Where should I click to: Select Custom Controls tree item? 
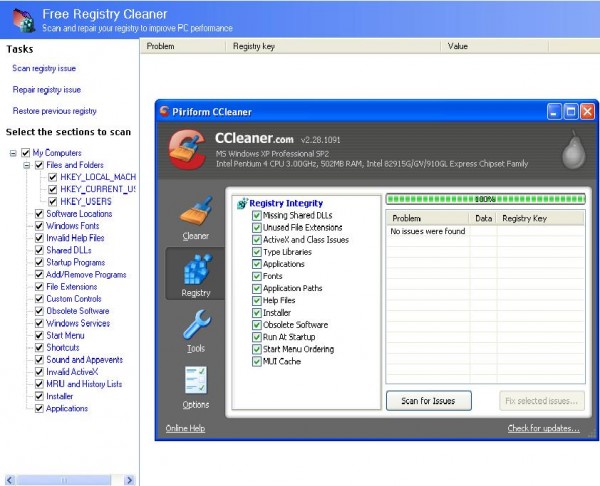point(74,299)
